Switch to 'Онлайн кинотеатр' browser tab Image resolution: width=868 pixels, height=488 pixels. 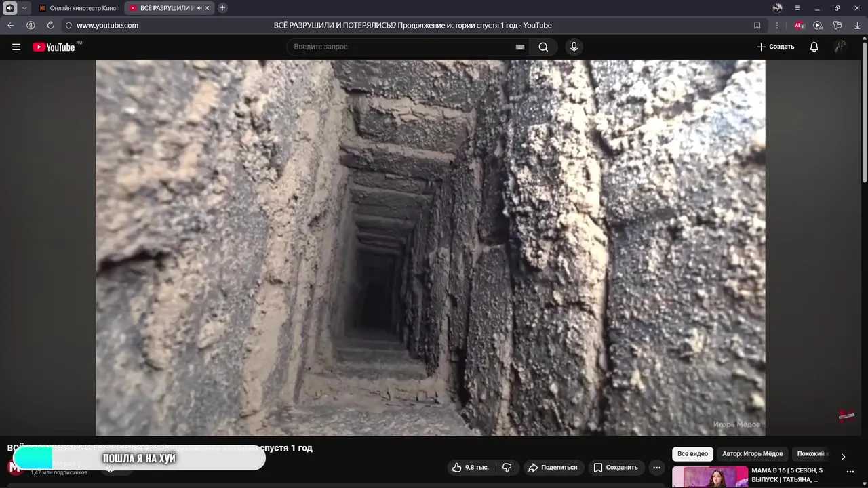pyautogui.click(x=78, y=8)
